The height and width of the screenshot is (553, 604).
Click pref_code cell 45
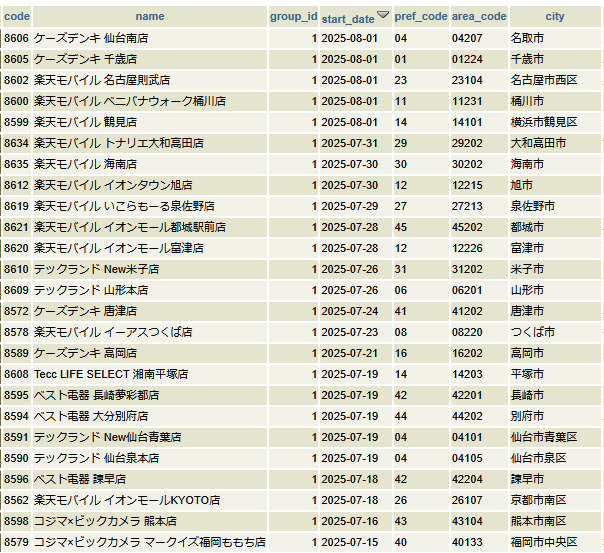coord(421,227)
